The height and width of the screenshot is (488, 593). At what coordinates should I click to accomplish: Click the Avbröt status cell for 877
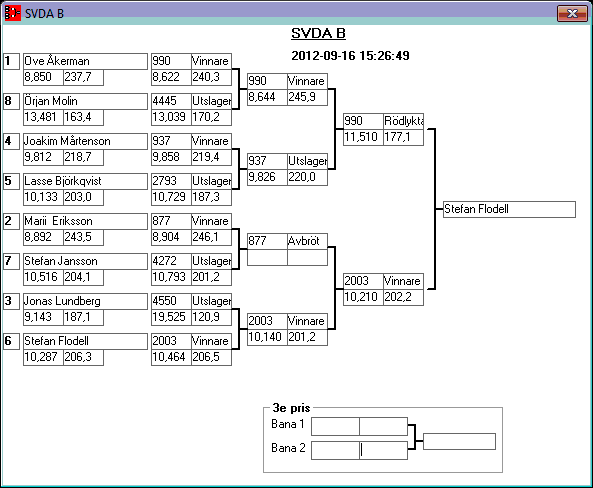click(307, 241)
